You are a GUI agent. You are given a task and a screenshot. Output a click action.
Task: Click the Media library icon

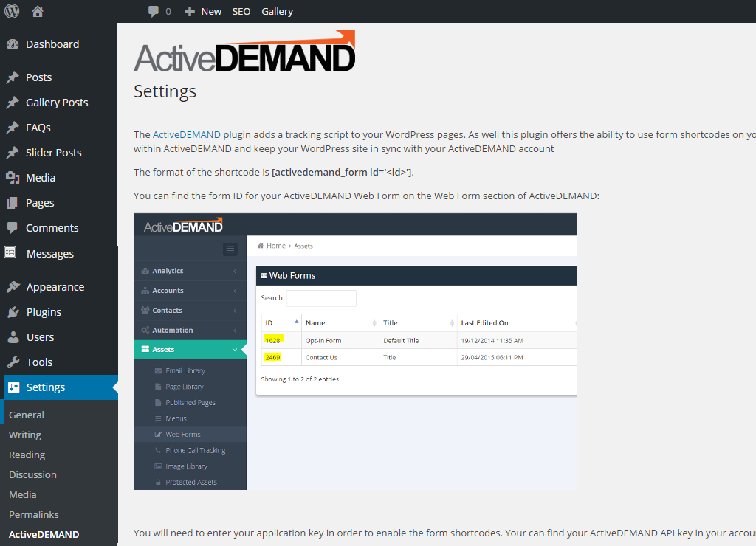tap(13, 178)
